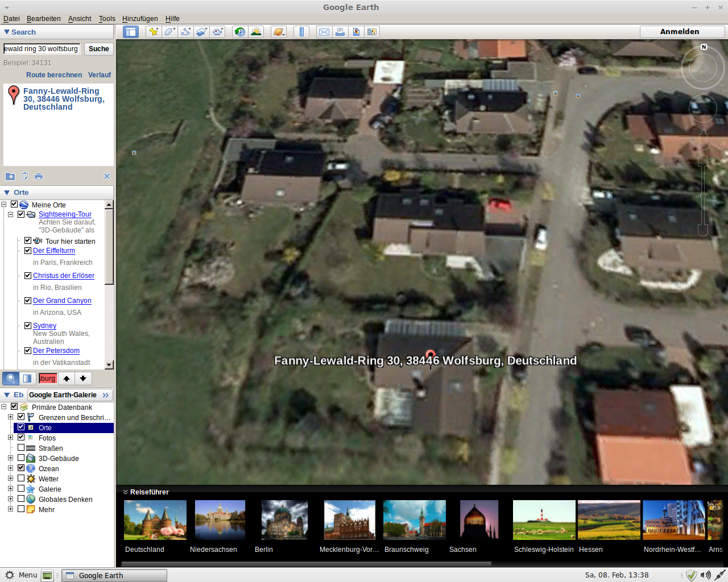Disable the Ozean layer checkbox
The width and height of the screenshot is (728, 582).
tap(21, 468)
